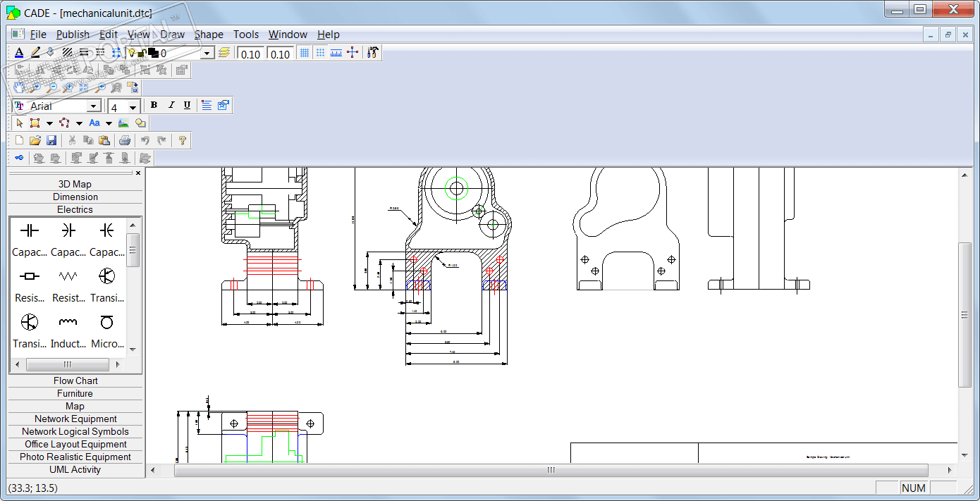Open the 3D Map symbol category
Viewport: 980px width, 501px height.
[75, 185]
